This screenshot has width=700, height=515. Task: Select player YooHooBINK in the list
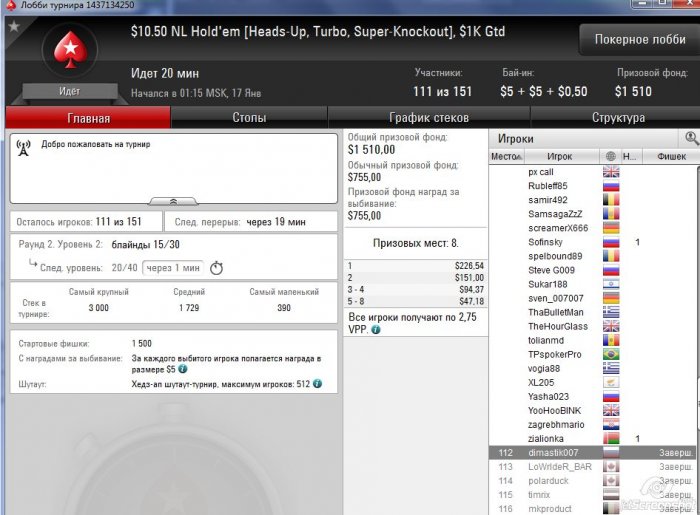pos(592,411)
